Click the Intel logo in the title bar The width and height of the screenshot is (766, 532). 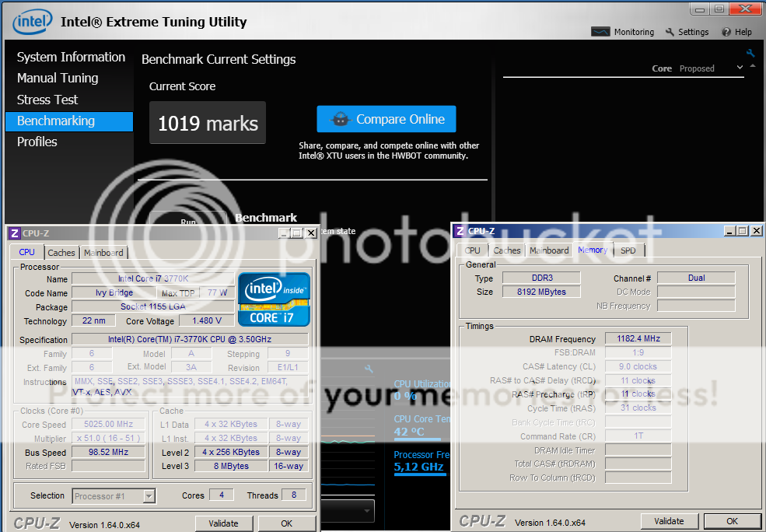pos(32,21)
